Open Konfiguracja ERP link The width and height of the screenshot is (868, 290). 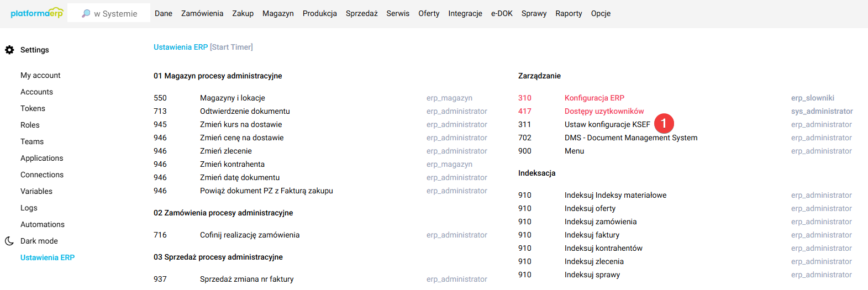pos(594,98)
